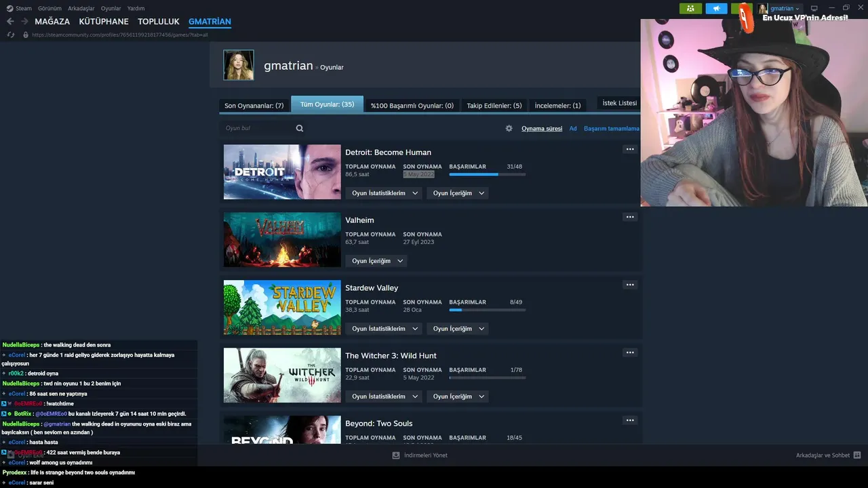Viewport: 868px width, 488px height.
Task: Click the Steam forward navigation arrow
Action: pyautogui.click(x=24, y=22)
